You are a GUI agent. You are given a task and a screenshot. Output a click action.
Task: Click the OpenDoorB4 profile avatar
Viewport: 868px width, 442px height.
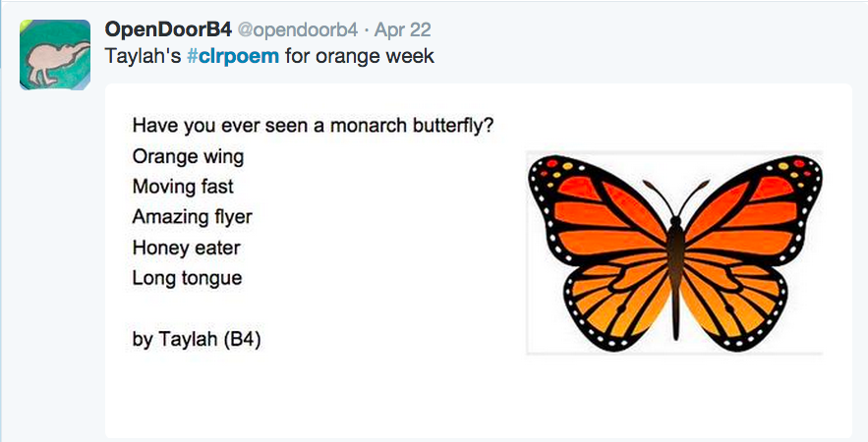click(x=55, y=55)
